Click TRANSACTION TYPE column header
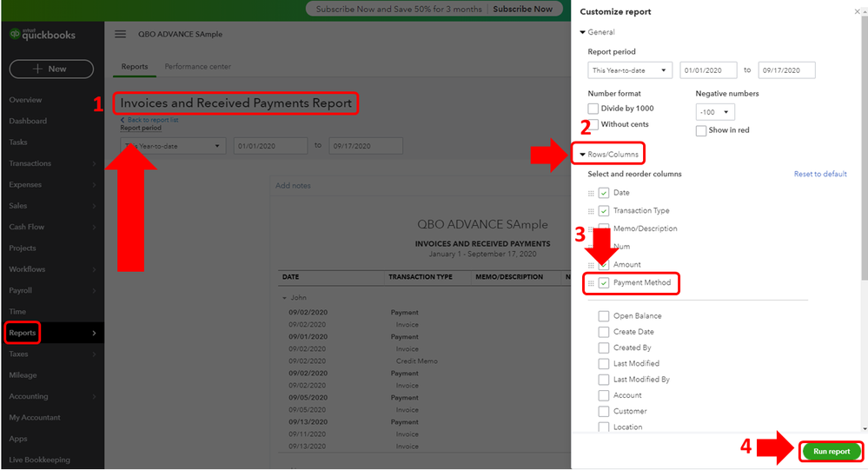The image size is (868, 470). click(421, 277)
